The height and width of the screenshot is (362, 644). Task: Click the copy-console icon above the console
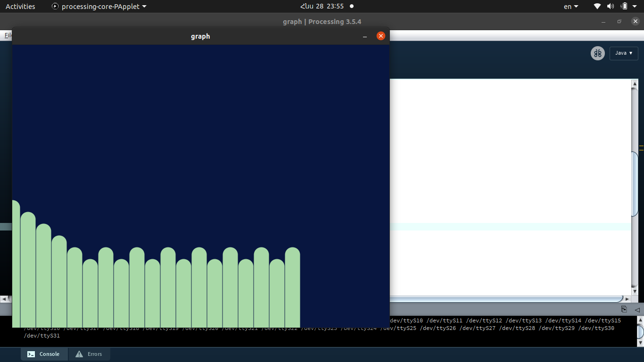point(624,309)
